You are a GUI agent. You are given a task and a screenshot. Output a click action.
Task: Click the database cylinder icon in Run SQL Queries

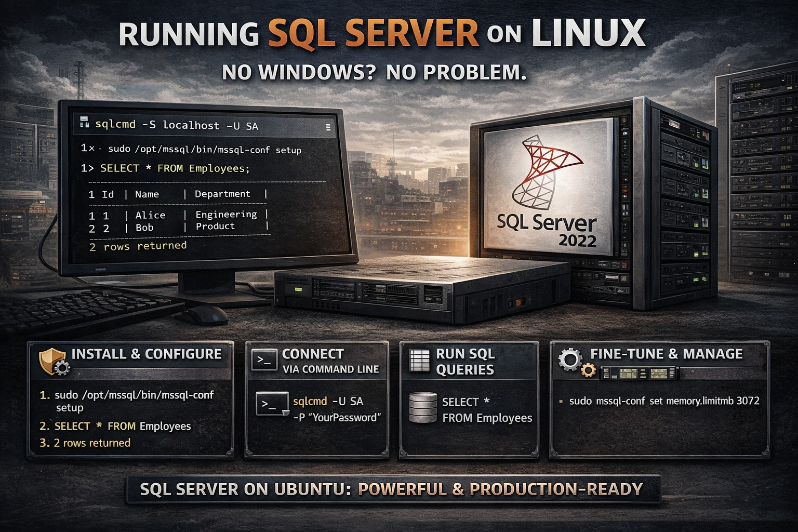422,407
